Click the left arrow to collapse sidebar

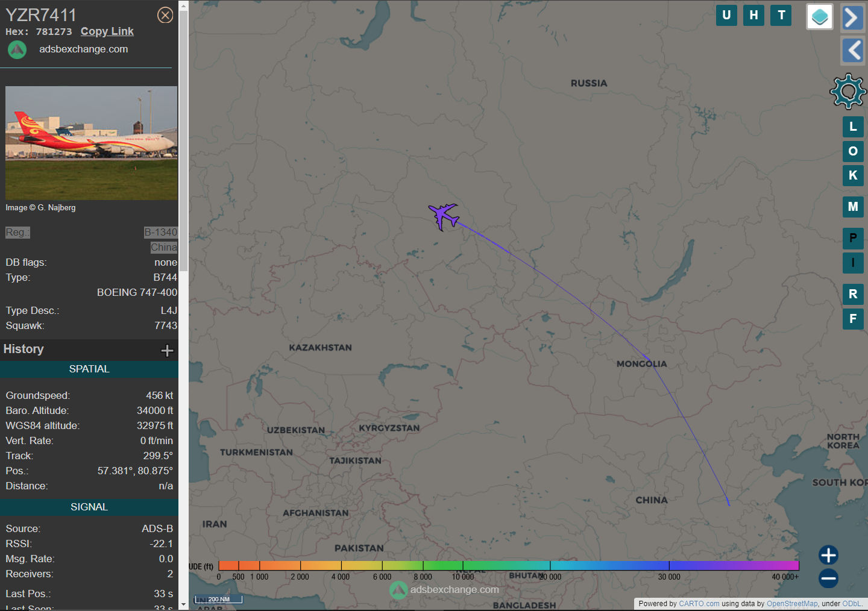852,50
